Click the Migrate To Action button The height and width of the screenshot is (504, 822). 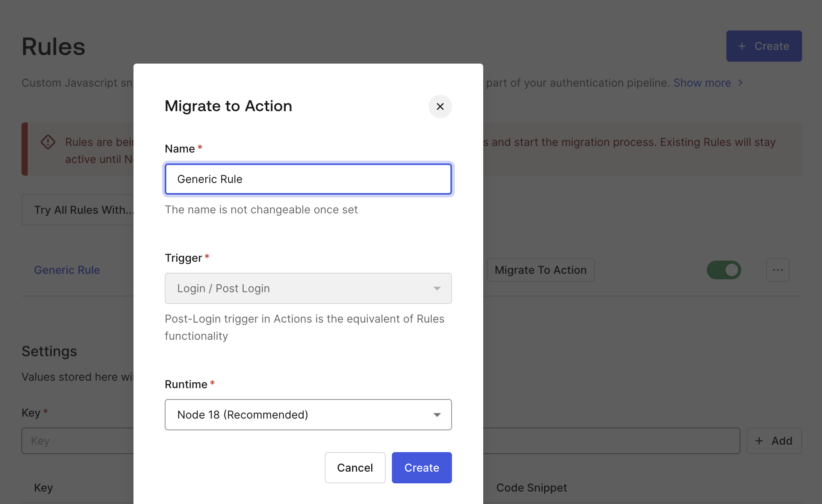540,270
